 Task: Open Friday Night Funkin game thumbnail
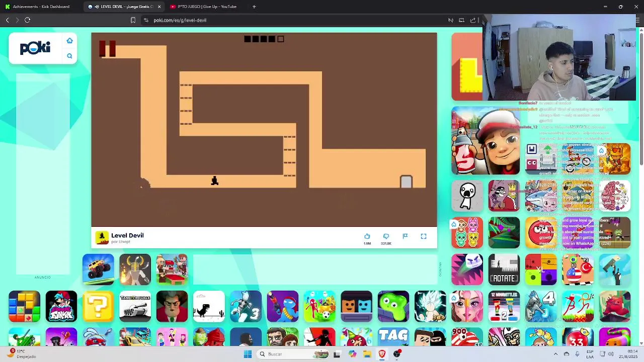point(61,306)
